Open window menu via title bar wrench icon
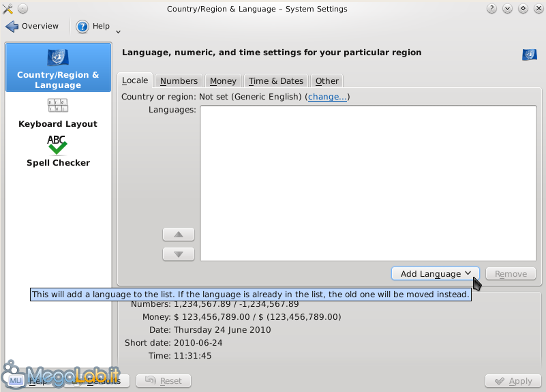 coord(8,9)
